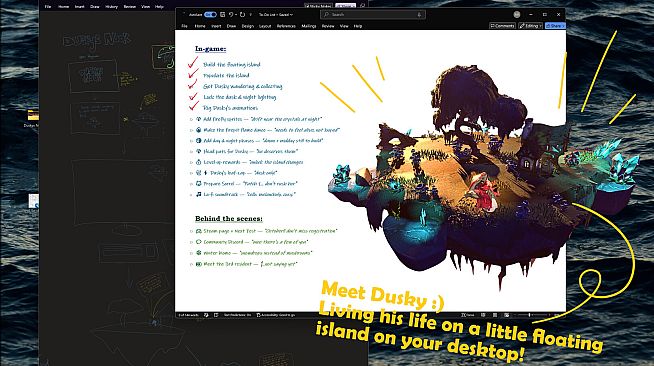Viewport: 654px width, 366px height.
Task: Click the "Rig Dusky's animations" line
Action: [230, 108]
